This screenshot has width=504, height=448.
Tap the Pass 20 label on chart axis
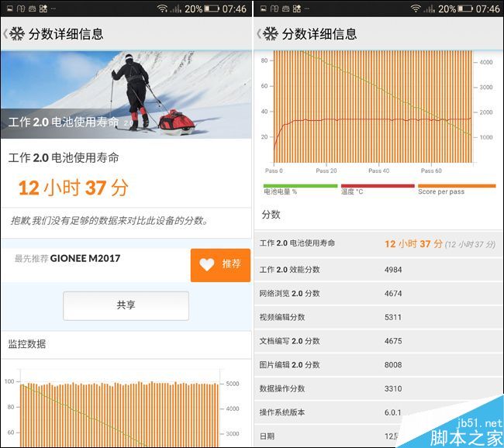point(326,171)
